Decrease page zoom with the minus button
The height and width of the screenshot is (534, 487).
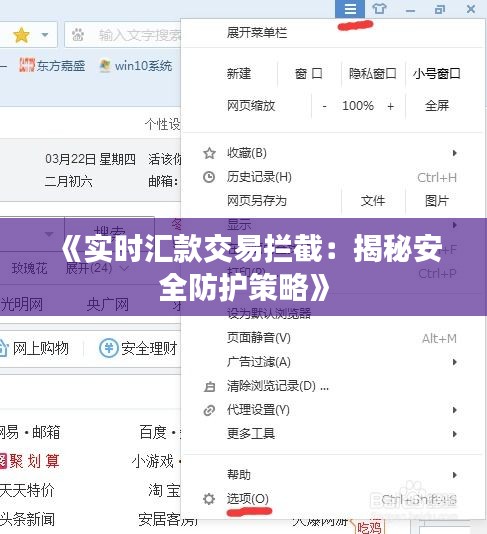(x=325, y=106)
